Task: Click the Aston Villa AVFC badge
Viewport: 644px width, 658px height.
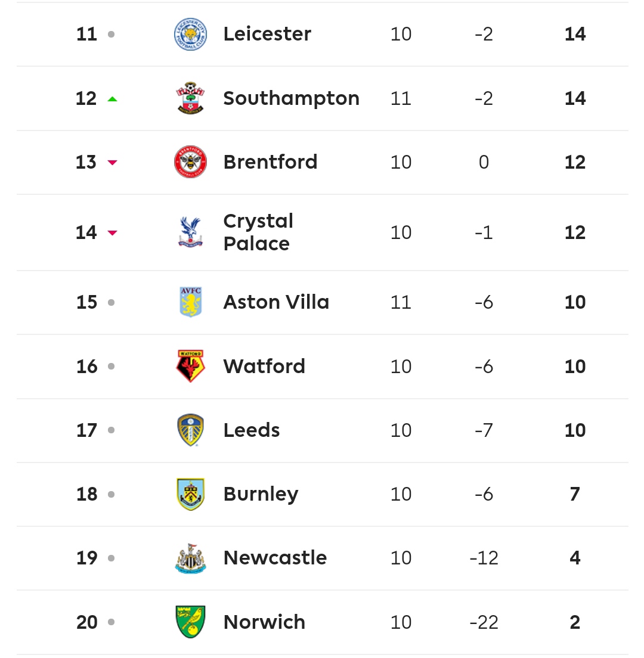Action: point(190,302)
